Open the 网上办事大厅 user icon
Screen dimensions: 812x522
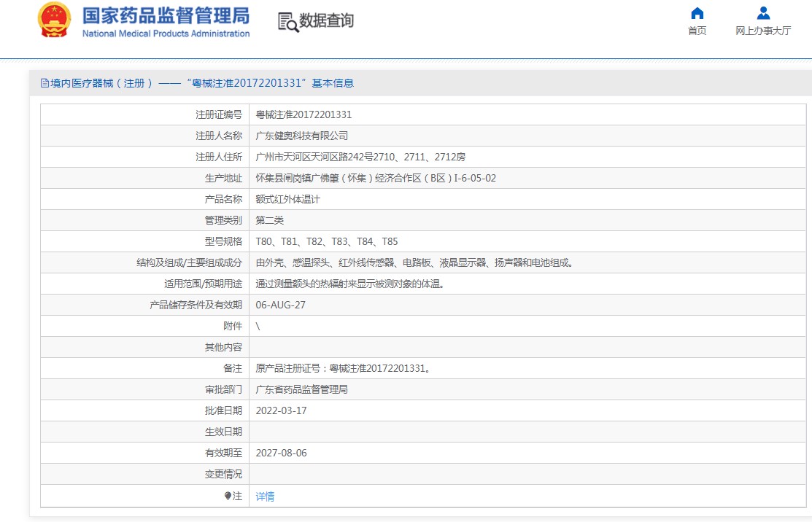pyautogui.click(x=763, y=13)
